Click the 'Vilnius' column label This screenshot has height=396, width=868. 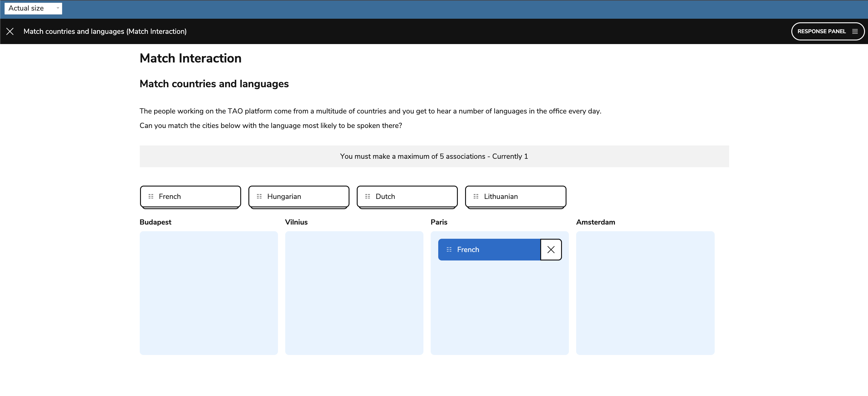point(296,222)
